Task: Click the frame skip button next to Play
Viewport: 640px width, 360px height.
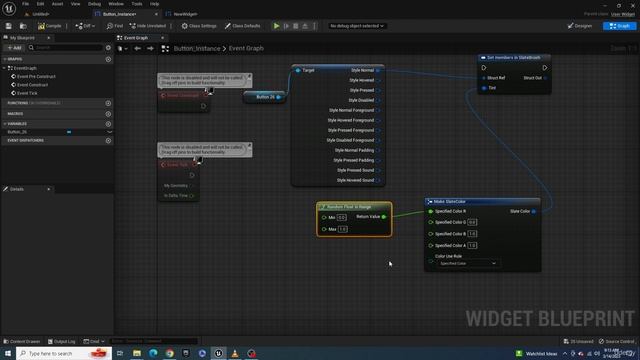Action: click(286, 26)
